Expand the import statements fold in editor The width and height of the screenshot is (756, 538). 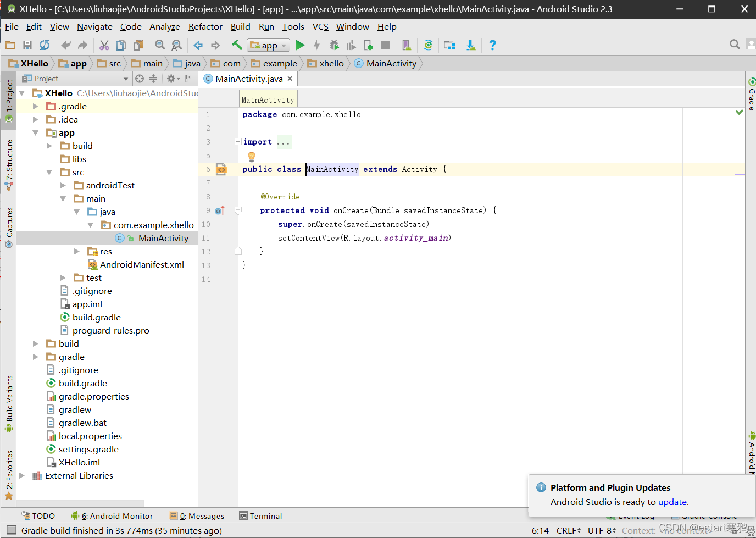click(238, 142)
